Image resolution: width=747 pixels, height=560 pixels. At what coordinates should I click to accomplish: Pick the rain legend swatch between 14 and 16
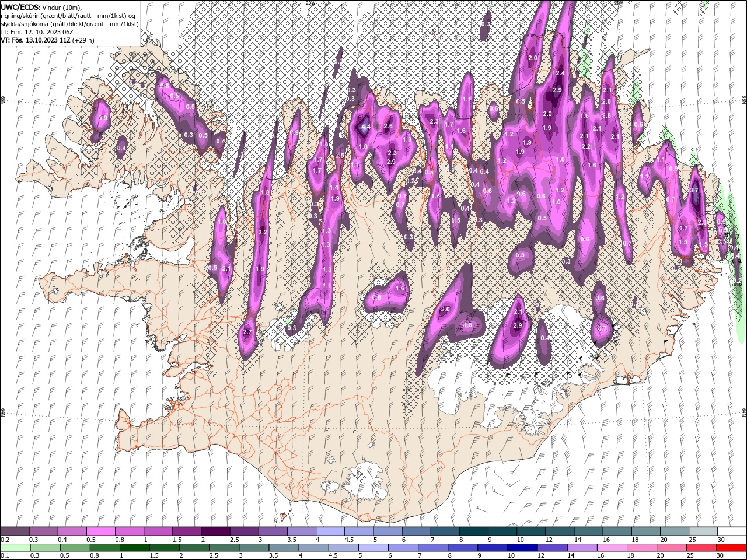[582, 548]
